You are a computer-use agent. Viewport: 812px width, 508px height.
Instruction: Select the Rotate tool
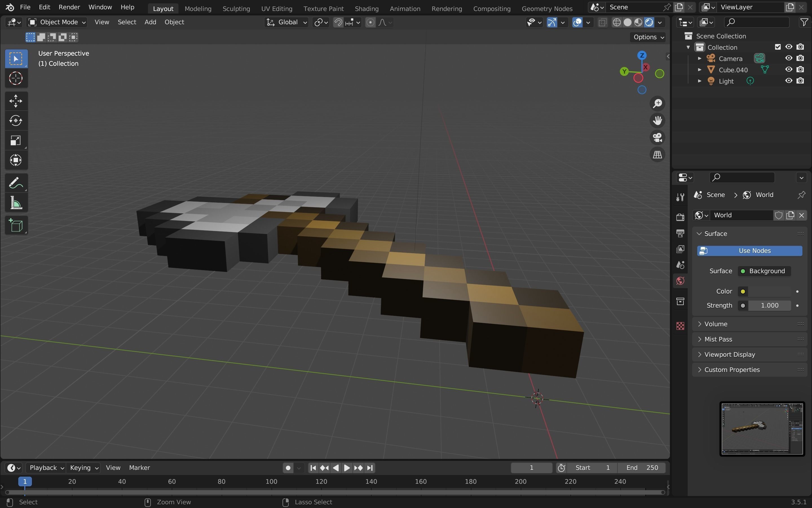16,121
